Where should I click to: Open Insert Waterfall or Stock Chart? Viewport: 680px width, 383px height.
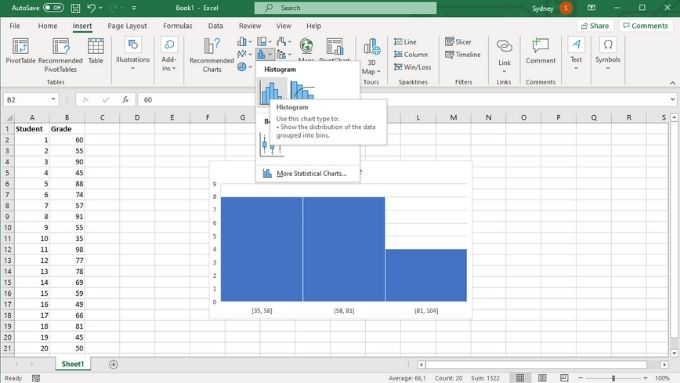284,42
